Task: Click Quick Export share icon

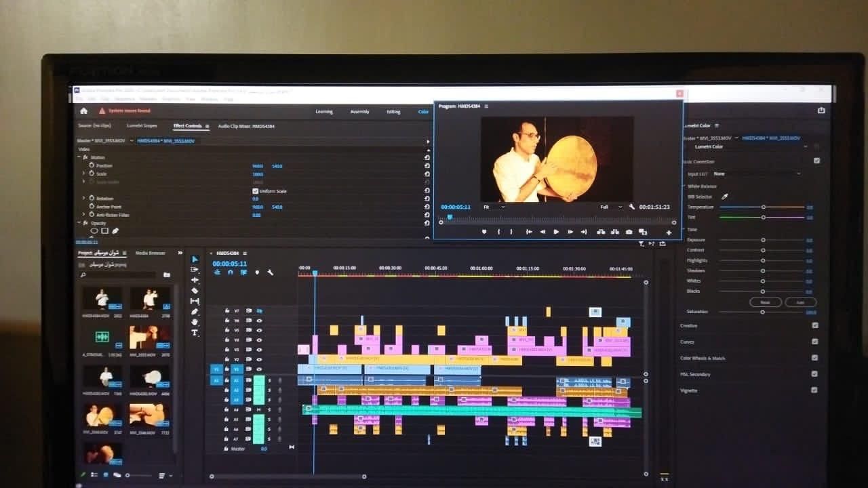Action: [821, 110]
